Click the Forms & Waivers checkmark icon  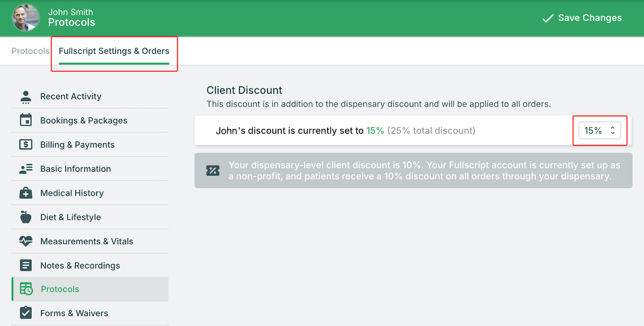[26, 312]
